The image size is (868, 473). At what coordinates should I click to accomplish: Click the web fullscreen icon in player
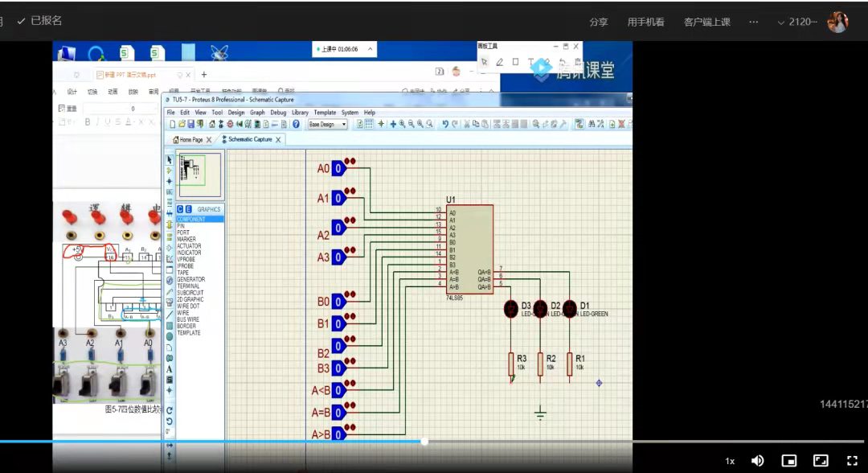tap(821, 461)
